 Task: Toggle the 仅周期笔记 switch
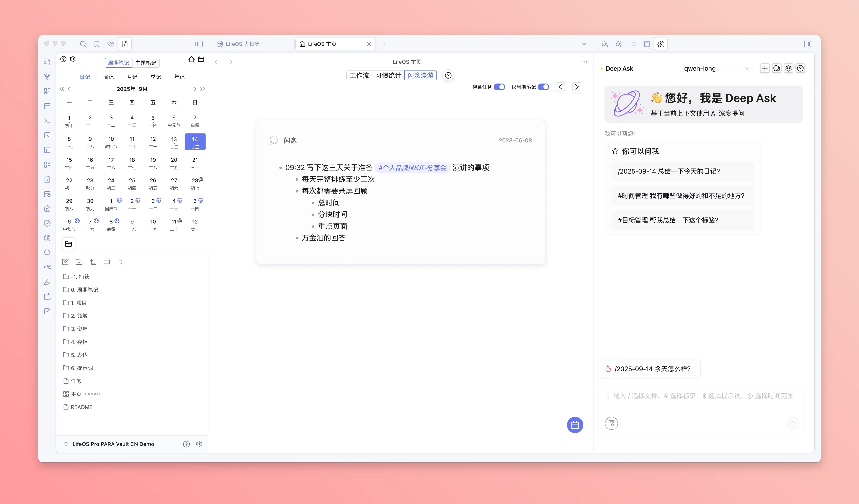pos(543,87)
